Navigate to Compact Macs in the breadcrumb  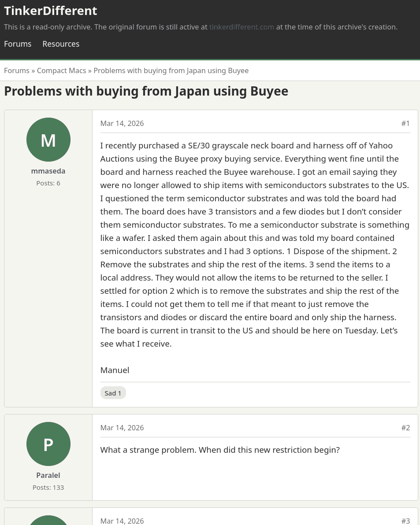(61, 70)
